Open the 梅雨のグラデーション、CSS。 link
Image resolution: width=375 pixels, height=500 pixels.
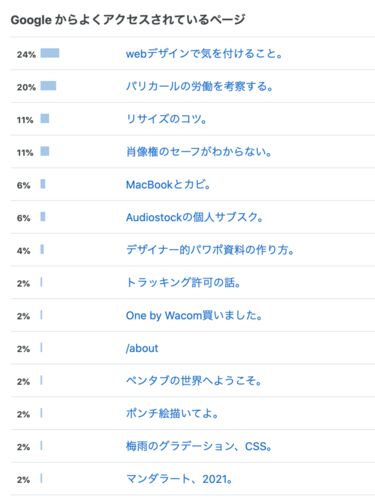point(199,446)
